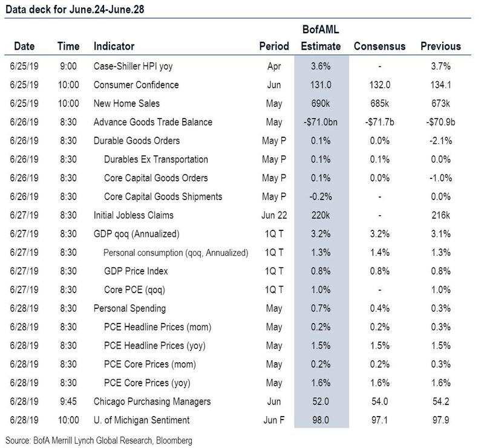Screen dimensions: 484x448
Task: Click the GDP Price Index label
Action: click(x=136, y=271)
